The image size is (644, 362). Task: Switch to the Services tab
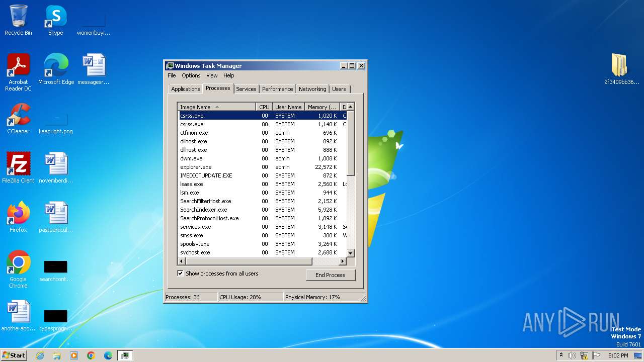[246, 89]
